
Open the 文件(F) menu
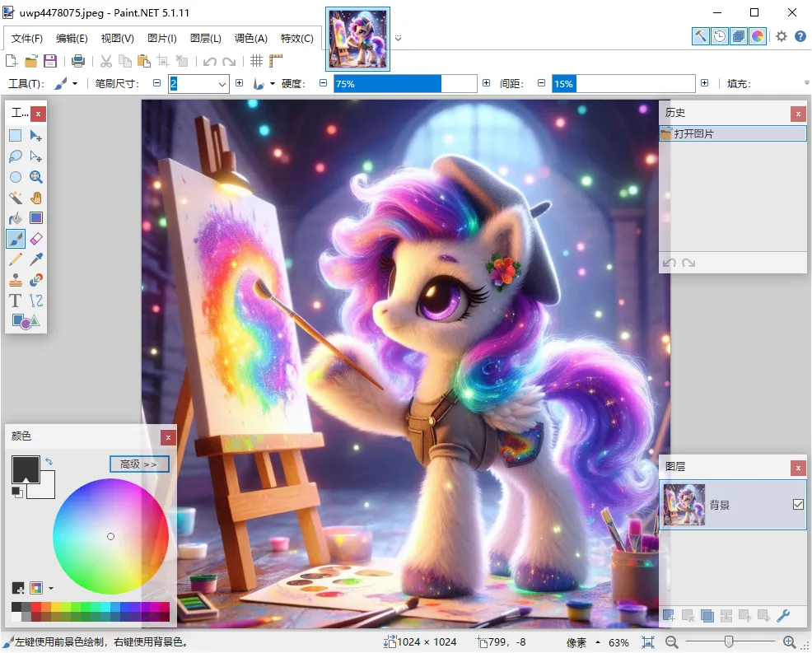coord(27,39)
